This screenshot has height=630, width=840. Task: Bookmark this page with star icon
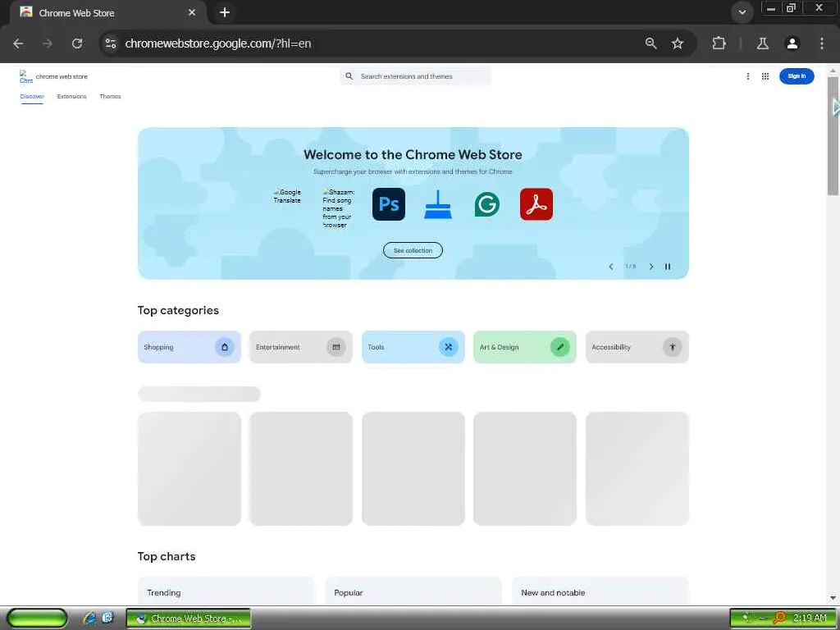click(x=678, y=43)
